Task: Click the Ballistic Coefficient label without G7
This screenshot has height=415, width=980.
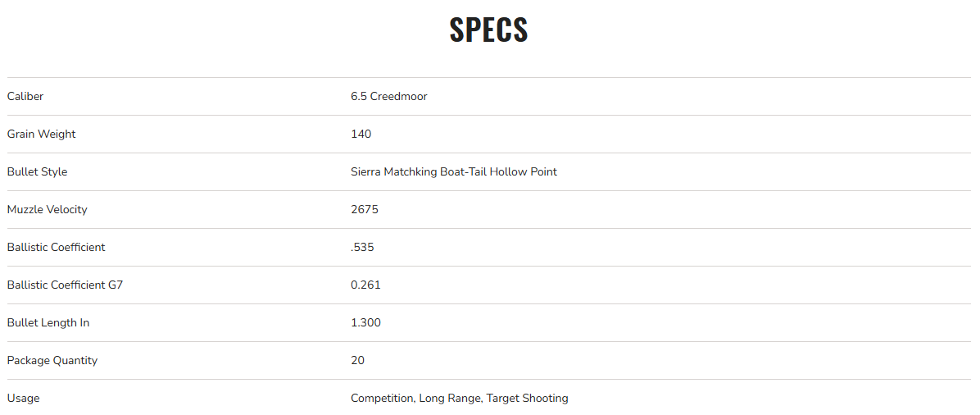Action: 56,248
